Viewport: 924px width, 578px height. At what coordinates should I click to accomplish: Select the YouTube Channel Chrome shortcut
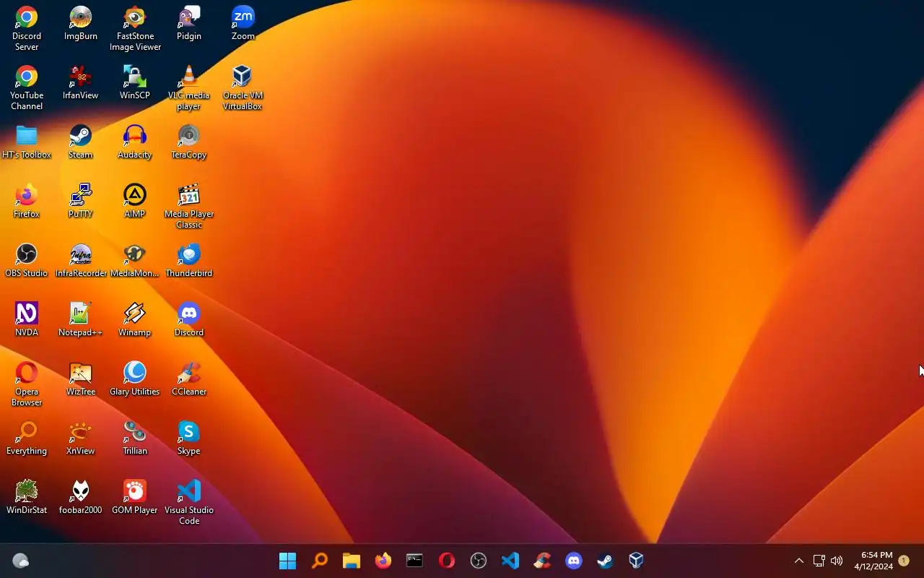coord(27,88)
